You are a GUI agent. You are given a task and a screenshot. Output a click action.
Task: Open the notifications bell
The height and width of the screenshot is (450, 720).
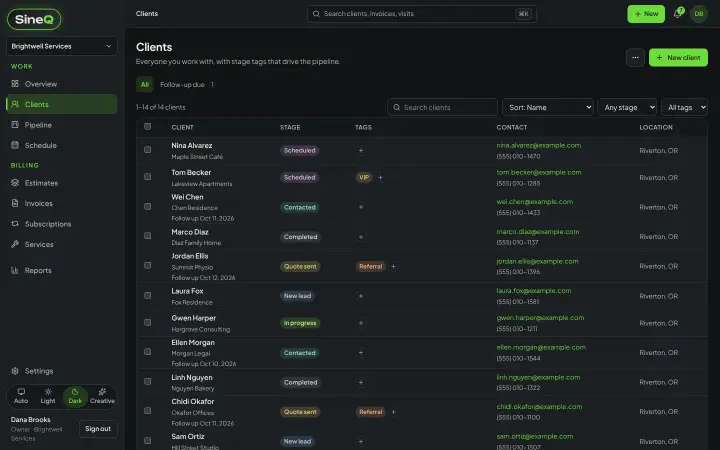[678, 14]
